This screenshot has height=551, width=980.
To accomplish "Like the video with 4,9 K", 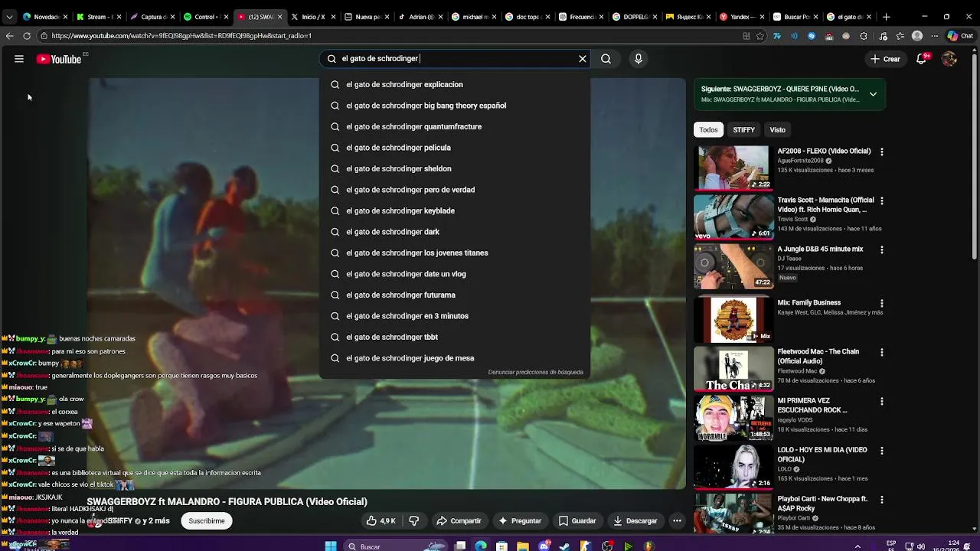I will tap(381, 521).
